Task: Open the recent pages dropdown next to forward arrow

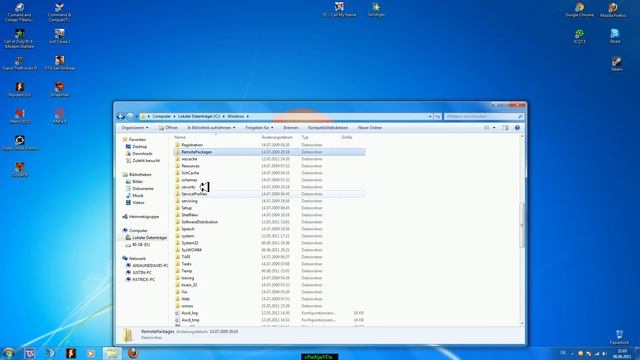Action: [136, 117]
